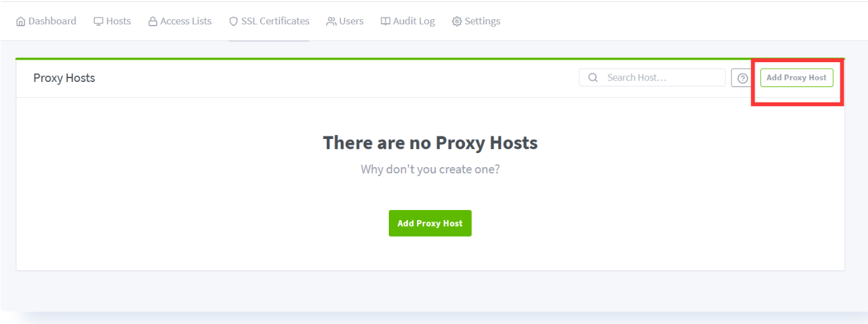Click the home icon beside Dashboard
The image size is (868, 324).
(x=20, y=21)
